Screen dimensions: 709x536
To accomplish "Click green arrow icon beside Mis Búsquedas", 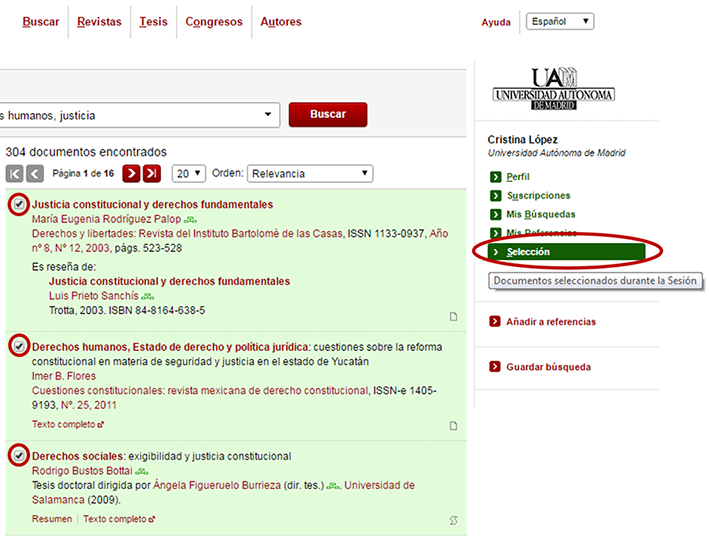I will [495, 214].
